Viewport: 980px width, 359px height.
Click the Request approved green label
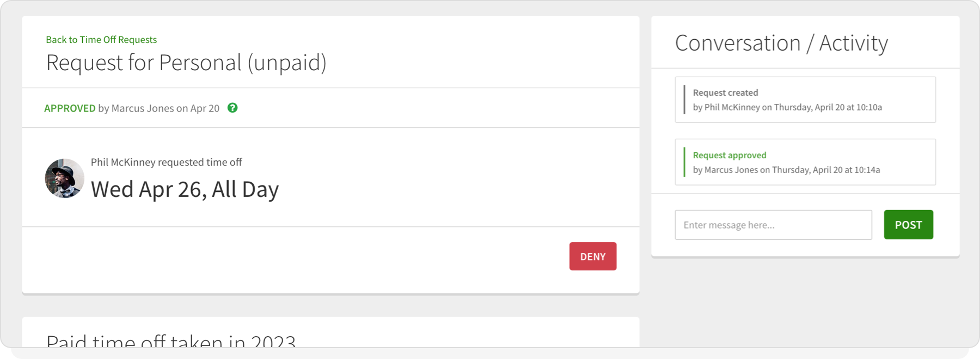pos(729,155)
